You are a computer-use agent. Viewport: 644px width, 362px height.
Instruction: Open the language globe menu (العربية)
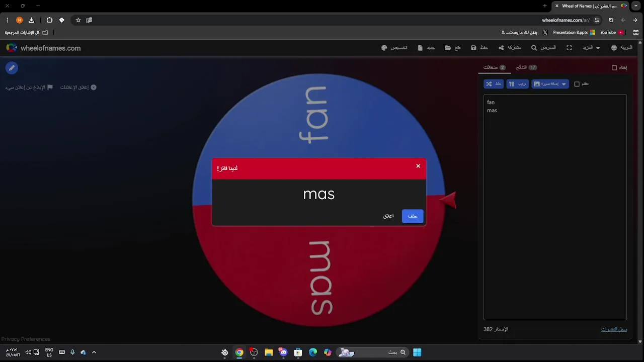pyautogui.click(x=622, y=48)
